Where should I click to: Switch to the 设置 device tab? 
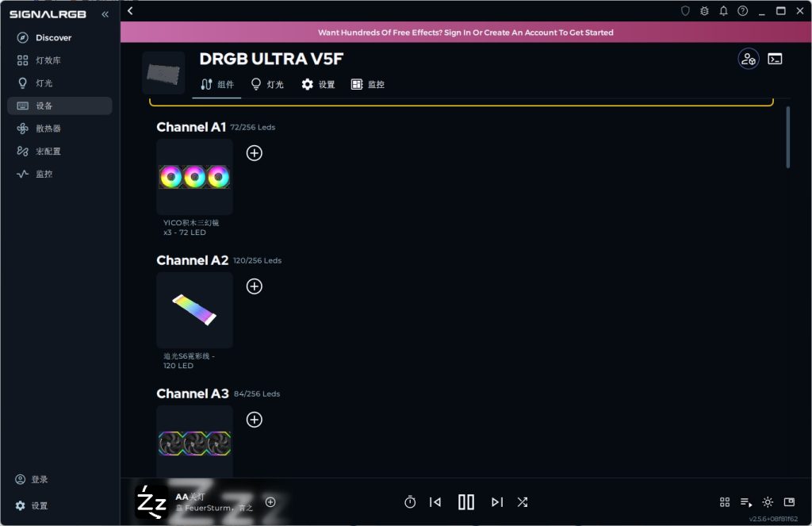(x=319, y=84)
